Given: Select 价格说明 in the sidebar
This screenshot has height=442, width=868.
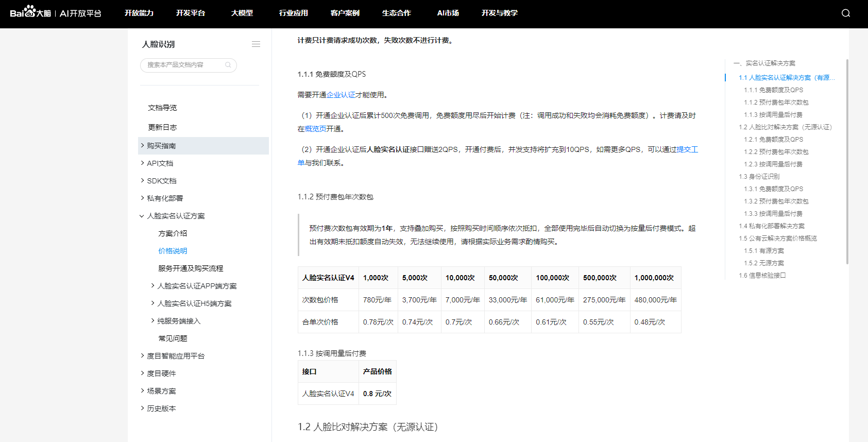Looking at the screenshot, I should click(173, 251).
